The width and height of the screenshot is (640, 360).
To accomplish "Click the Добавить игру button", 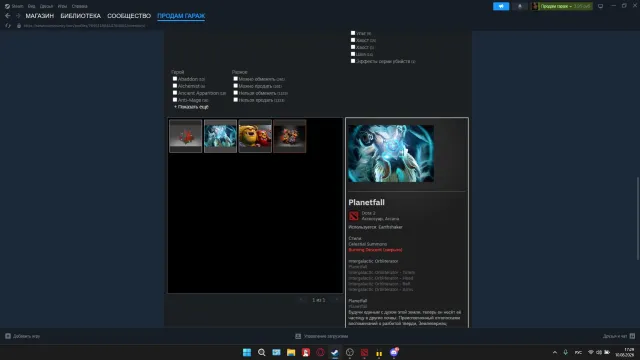I will [x=22, y=336].
